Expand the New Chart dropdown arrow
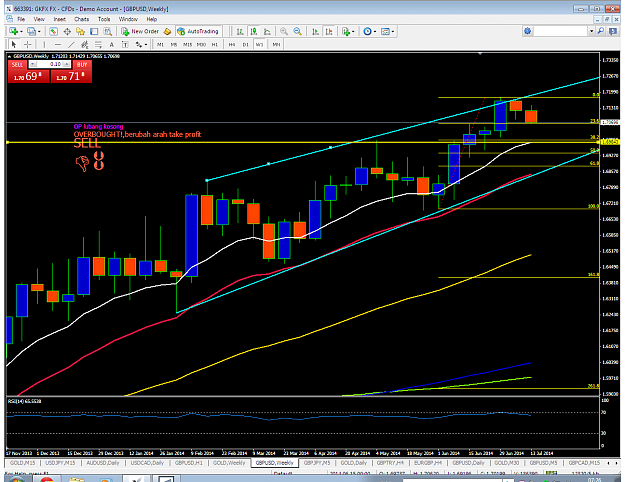Screen dimensions: 625x482 [x=21, y=31]
